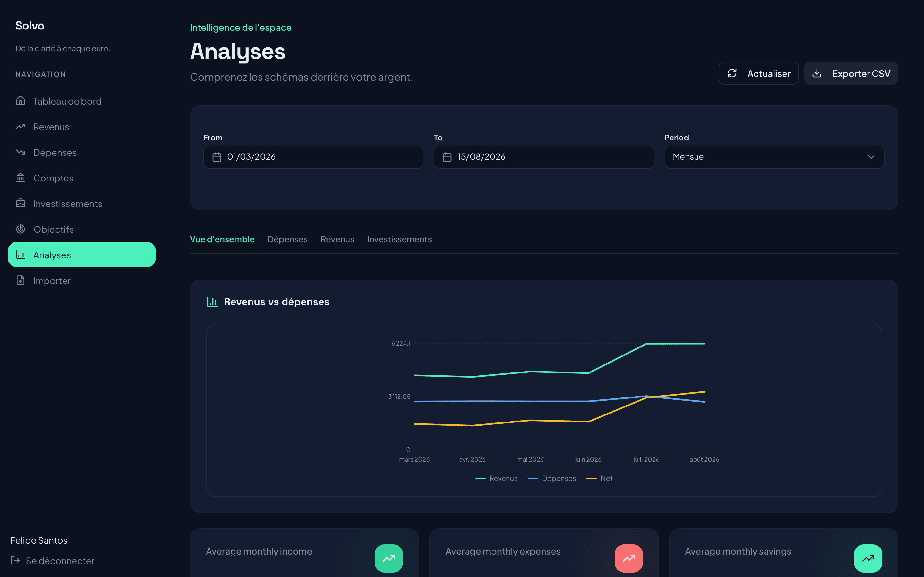Open the To date picker 15/08/2026
This screenshot has width=924, height=577.
point(544,157)
